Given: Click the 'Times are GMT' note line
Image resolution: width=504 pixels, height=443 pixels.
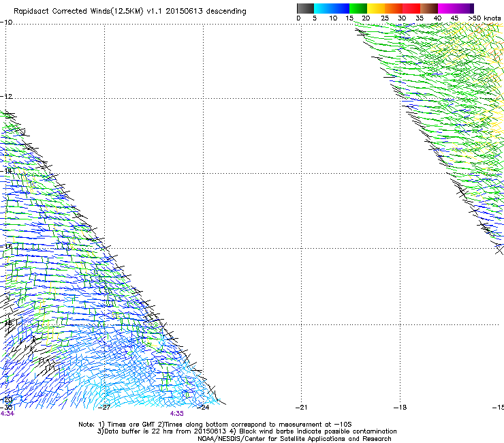Looking at the screenshot, I should (x=215, y=425).
